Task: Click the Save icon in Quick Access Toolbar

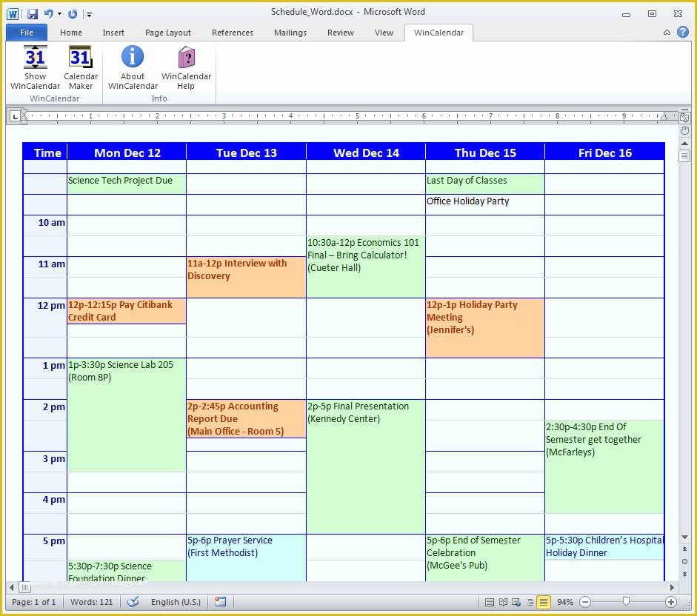Action: 32,14
